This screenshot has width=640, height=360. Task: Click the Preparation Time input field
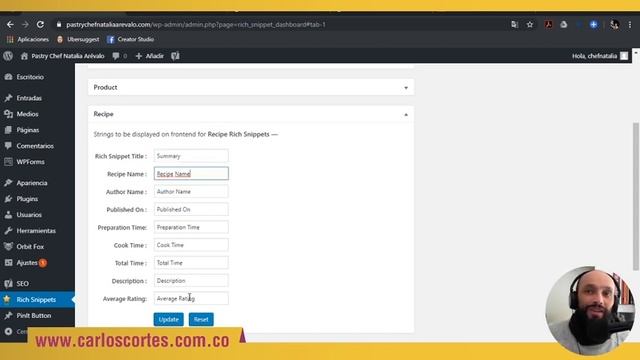(x=191, y=227)
